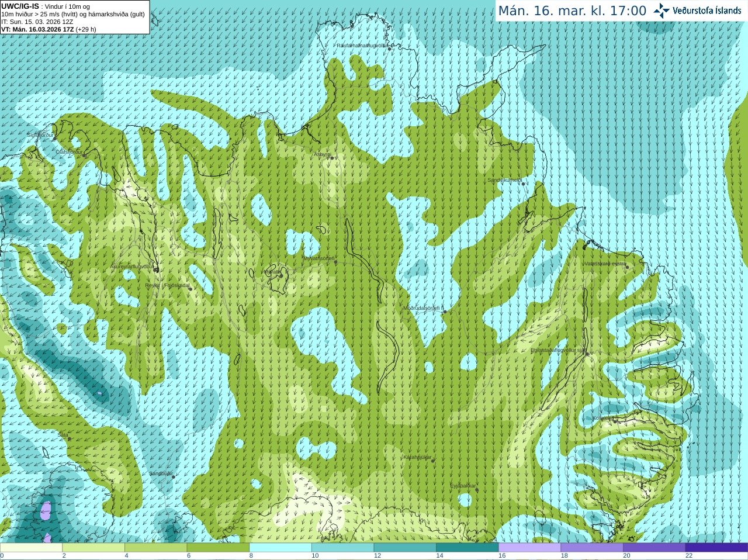
Task: Pick the 16–18 m/s lavender legend swatch
Action: [529, 548]
